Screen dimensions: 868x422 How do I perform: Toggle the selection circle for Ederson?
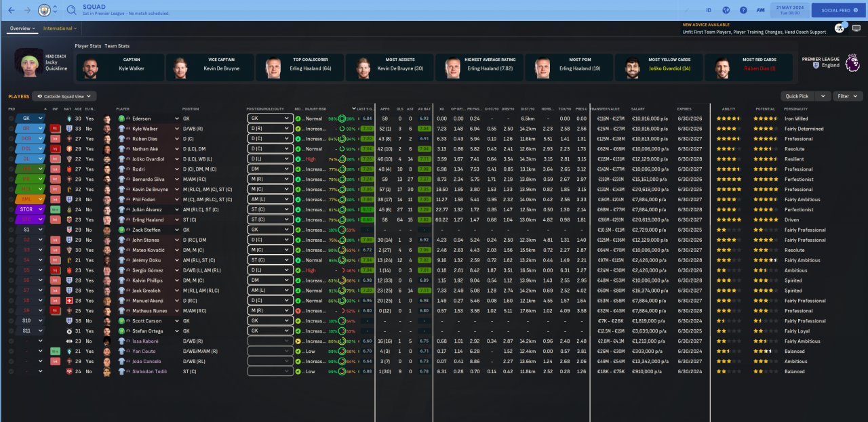click(x=11, y=119)
